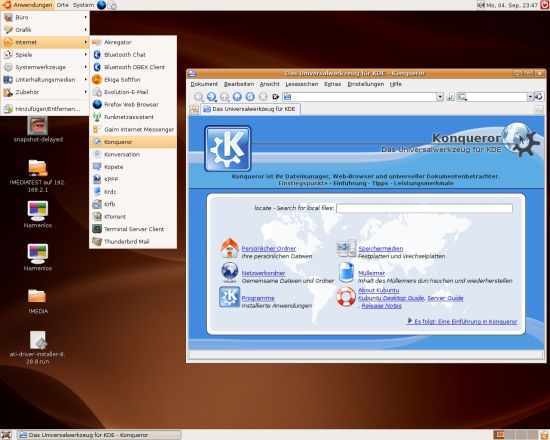Viewport: 550px width, 440px height.
Task: Select the ati-driver-installer desktop file
Action: 38,347
